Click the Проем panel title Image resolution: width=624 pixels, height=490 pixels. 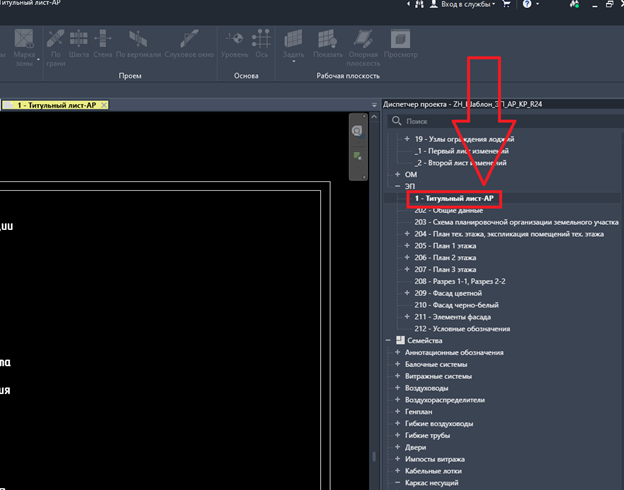coord(130,76)
